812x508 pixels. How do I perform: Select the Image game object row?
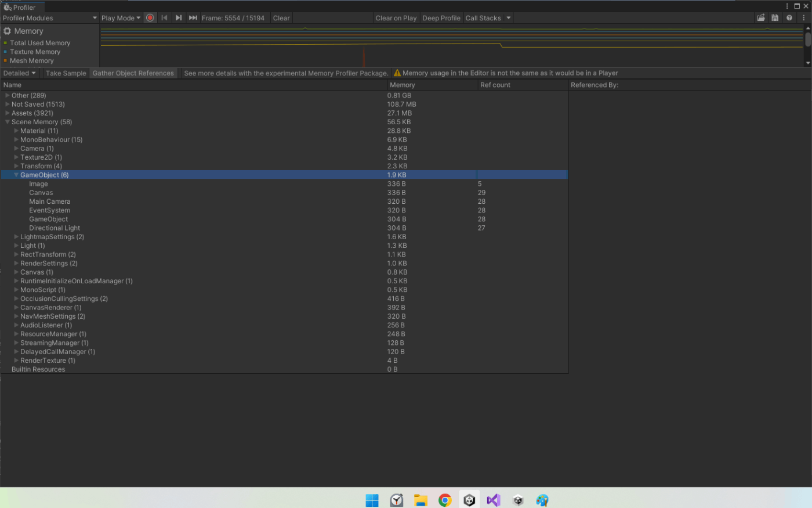(284, 184)
